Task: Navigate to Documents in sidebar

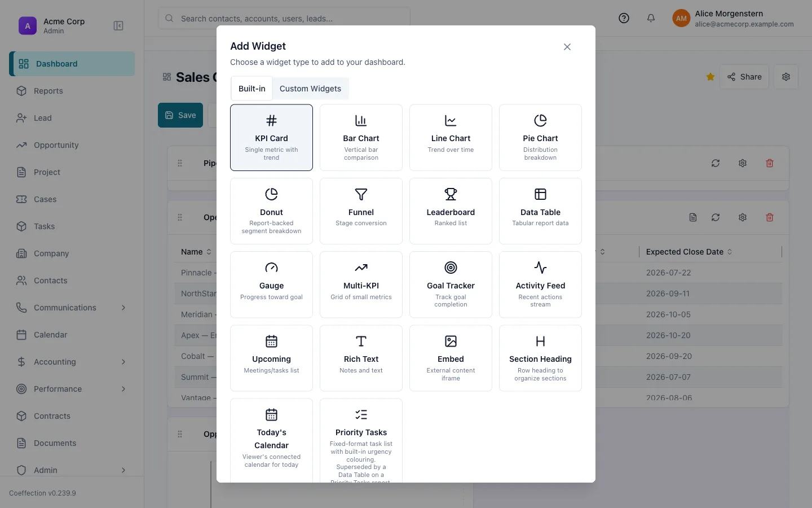Action: [x=72, y=443]
